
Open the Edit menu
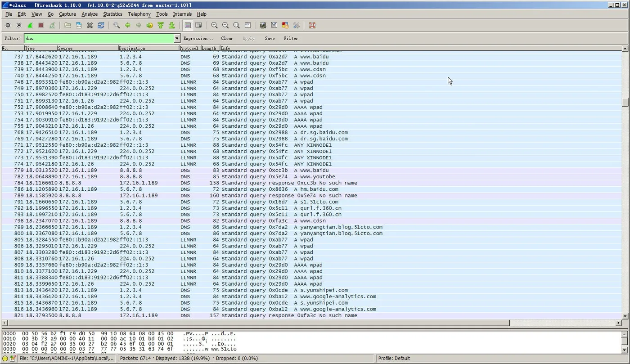point(22,14)
